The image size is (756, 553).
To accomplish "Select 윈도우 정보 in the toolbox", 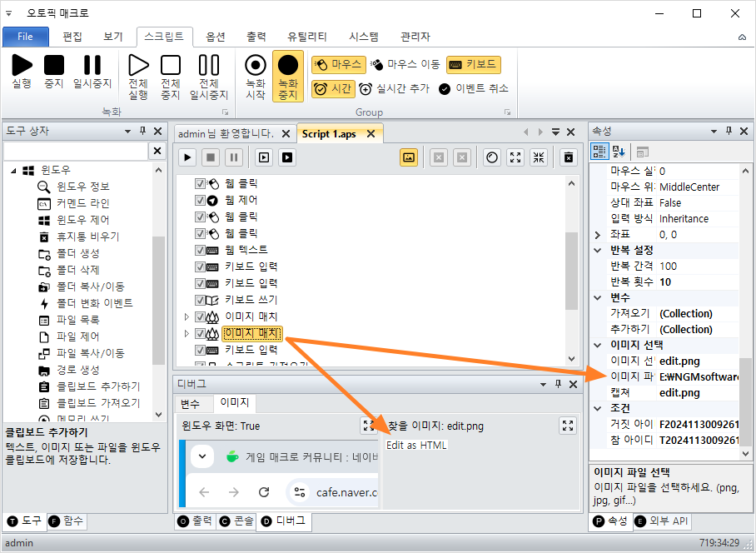I will pyautogui.click(x=83, y=187).
